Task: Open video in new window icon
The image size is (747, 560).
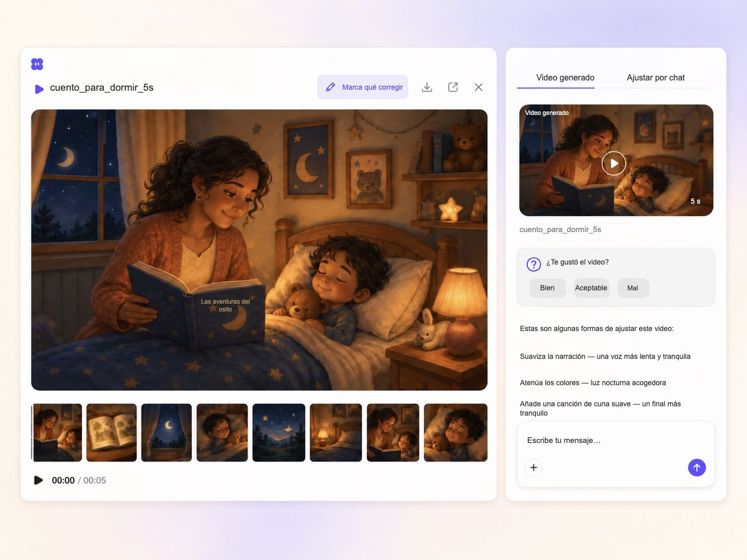Action: tap(453, 87)
